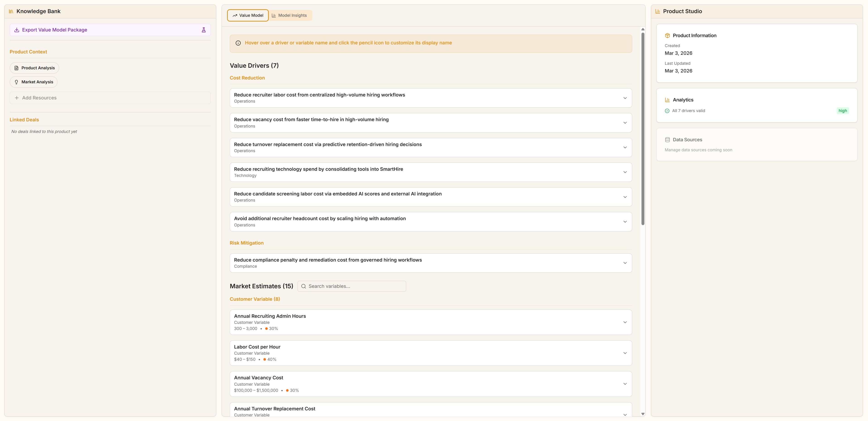This screenshot has width=868, height=421.
Task: Click the download icon beside Export Value Model
Action: [x=17, y=30]
